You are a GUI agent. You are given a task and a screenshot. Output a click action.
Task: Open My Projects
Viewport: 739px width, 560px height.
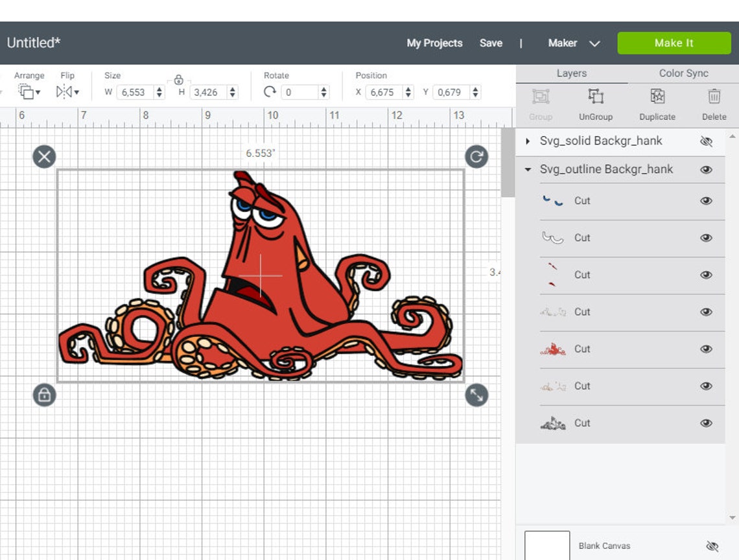pos(434,43)
